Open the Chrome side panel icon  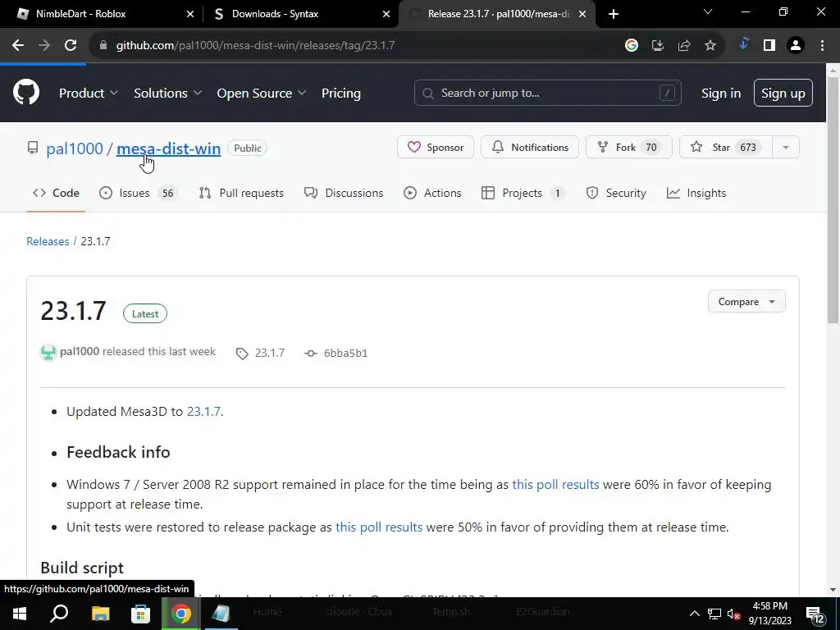769,46
